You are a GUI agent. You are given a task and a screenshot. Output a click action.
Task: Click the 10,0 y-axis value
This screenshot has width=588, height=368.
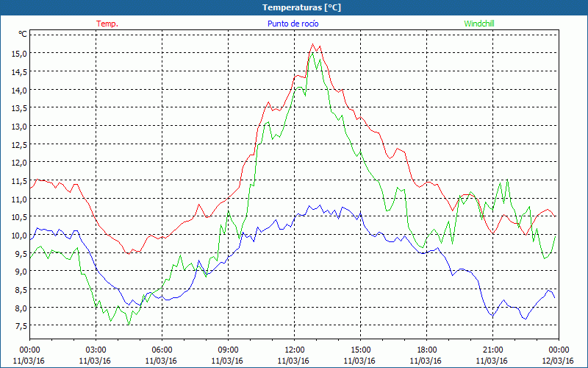click(19, 236)
